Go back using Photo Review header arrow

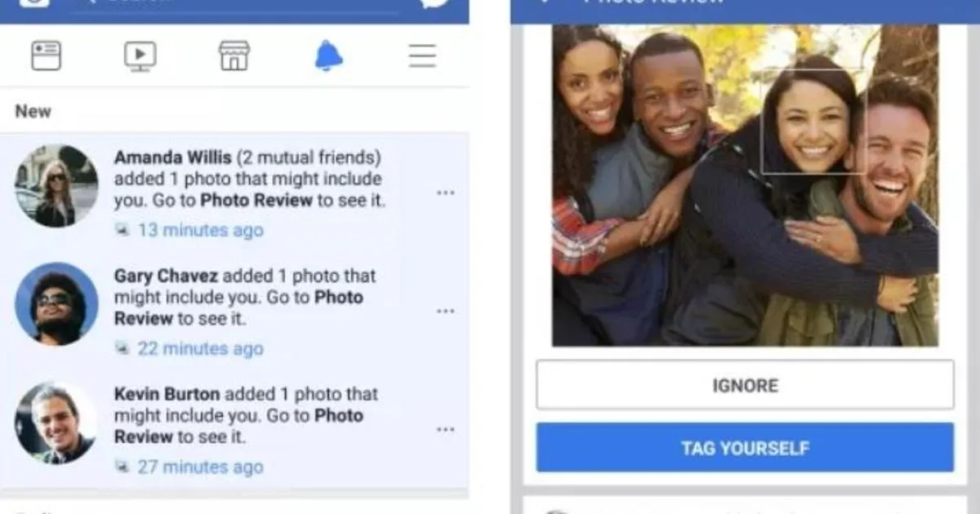point(542,2)
